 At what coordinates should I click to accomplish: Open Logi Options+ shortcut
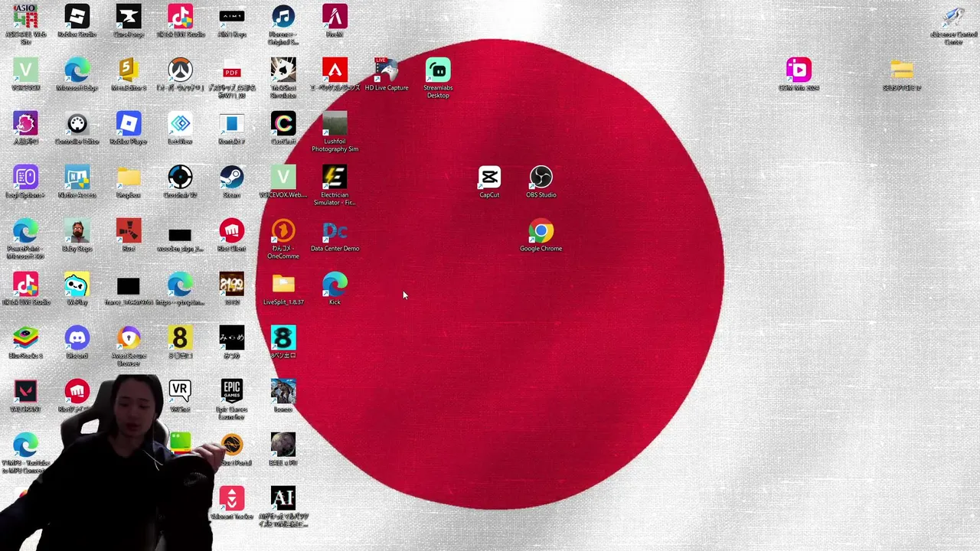pos(25,178)
